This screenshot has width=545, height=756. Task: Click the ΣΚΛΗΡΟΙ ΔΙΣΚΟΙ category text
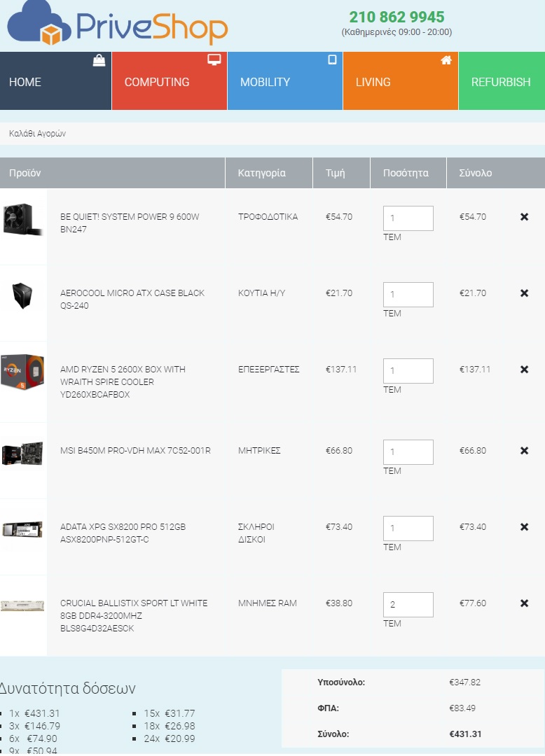coord(256,533)
